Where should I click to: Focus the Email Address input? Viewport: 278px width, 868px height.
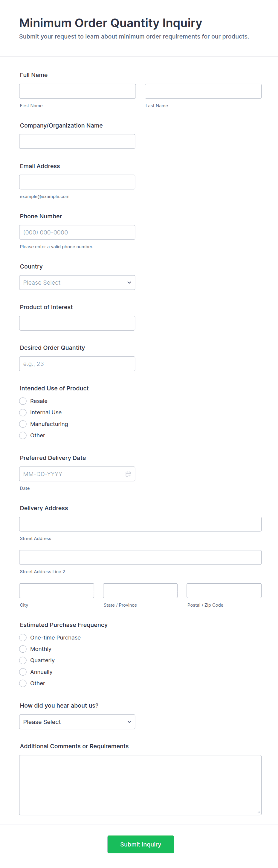[x=77, y=182]
